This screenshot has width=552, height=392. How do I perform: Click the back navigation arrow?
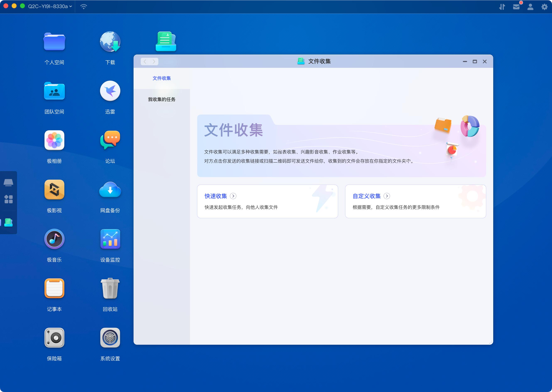point(145,62)
